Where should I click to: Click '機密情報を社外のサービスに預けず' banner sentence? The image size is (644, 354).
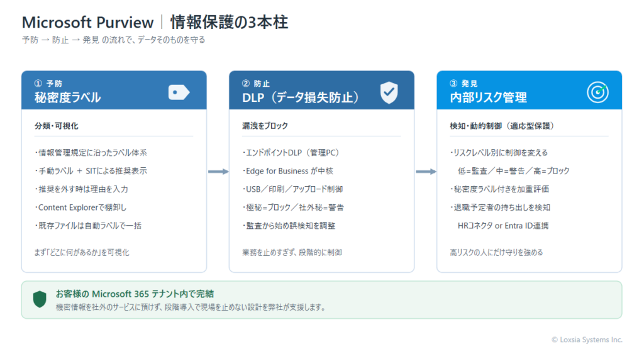coord(109,307)
